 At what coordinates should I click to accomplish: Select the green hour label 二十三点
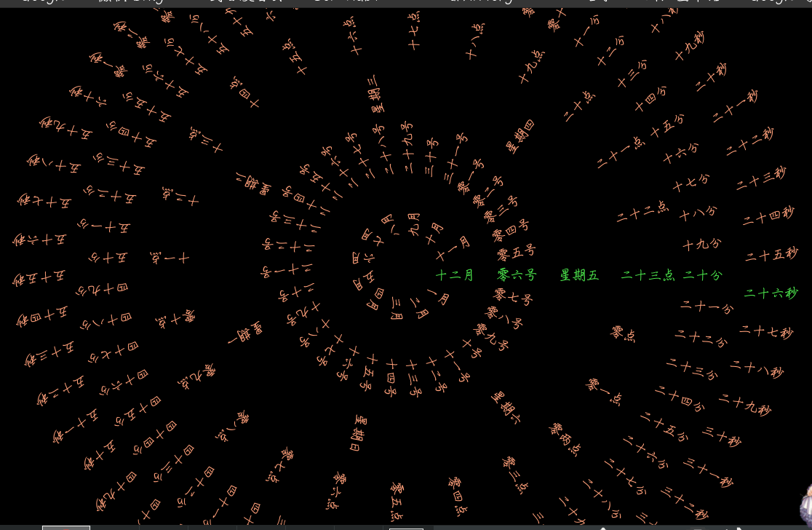pos(648,275)
